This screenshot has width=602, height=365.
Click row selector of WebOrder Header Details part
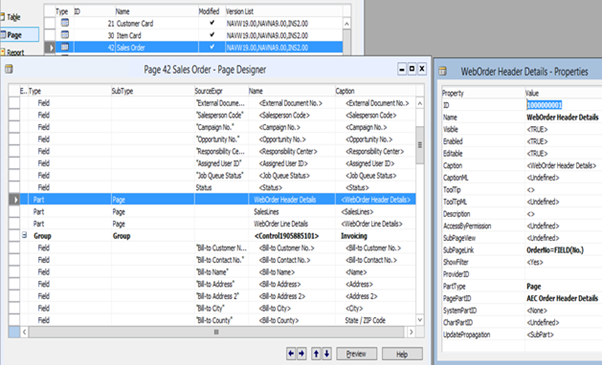click(14, 199)
